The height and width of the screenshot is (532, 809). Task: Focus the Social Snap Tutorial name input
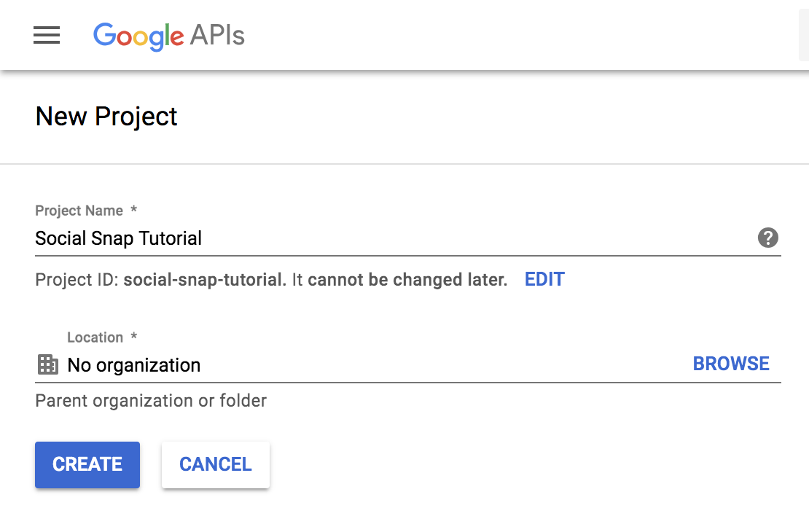(x=292, y=238)
